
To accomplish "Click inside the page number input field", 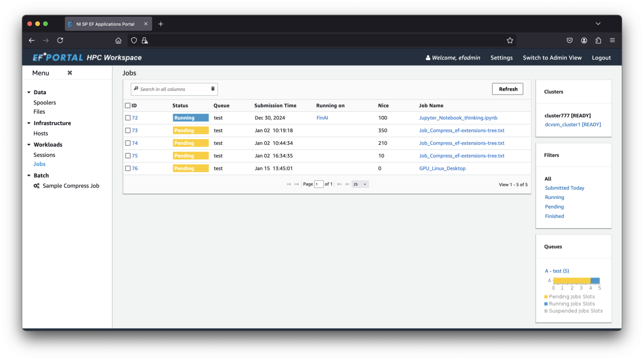I will (x=319, y=184).
